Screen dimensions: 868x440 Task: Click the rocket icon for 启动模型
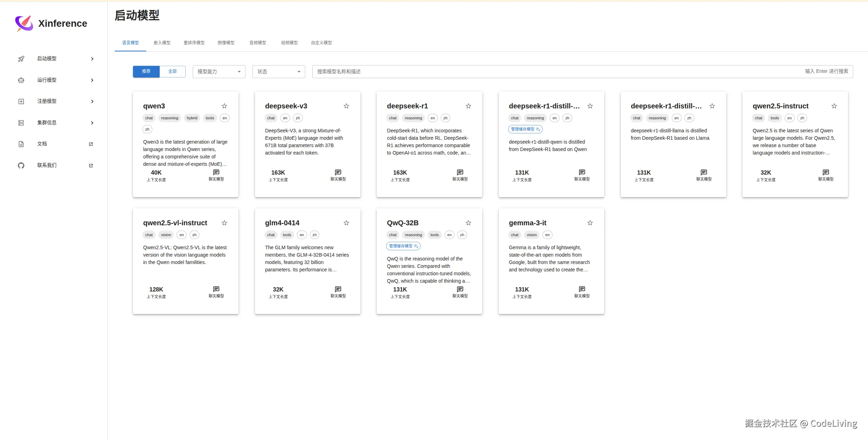(21, 59)
